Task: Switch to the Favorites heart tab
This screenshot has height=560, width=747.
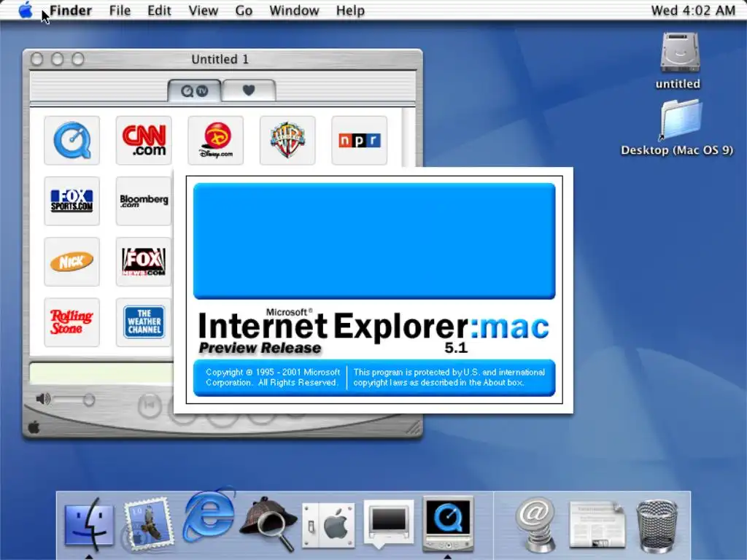Action: pyautogui.click(x=249, y=90)
